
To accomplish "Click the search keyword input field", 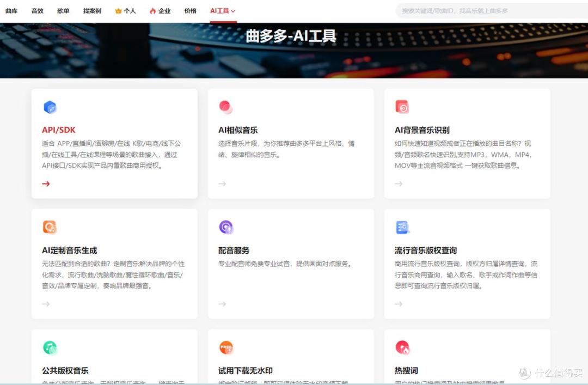I will (x=492, y=11).
